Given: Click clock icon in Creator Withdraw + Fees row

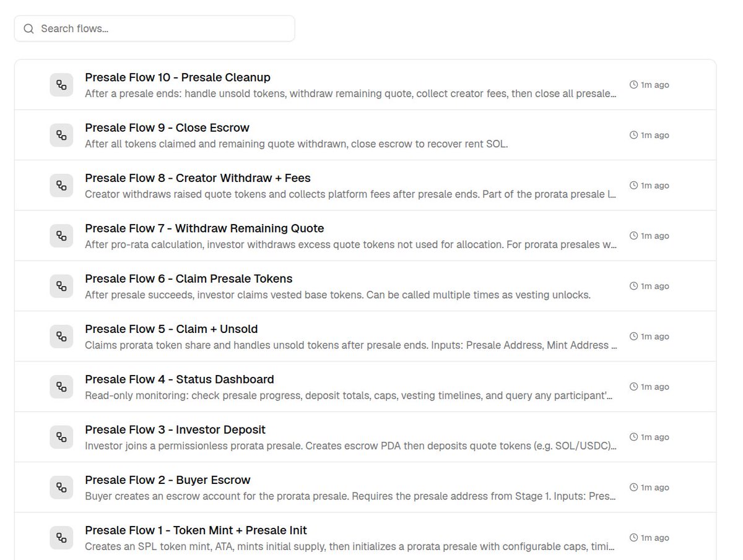Looking at the screenshot, I should tap(633, 185).
